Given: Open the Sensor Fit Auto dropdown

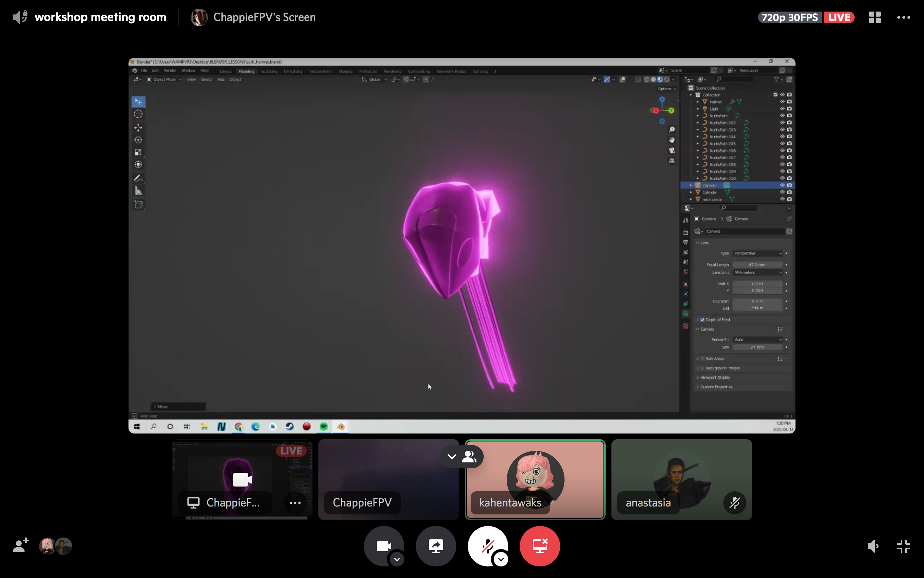Looking at the screenshot, I should click(758, 340).
